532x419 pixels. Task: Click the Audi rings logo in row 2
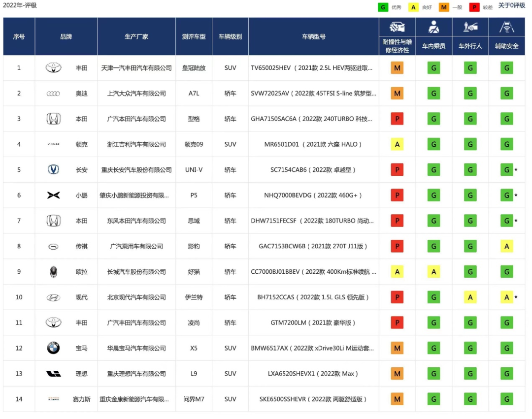(53, 94)
